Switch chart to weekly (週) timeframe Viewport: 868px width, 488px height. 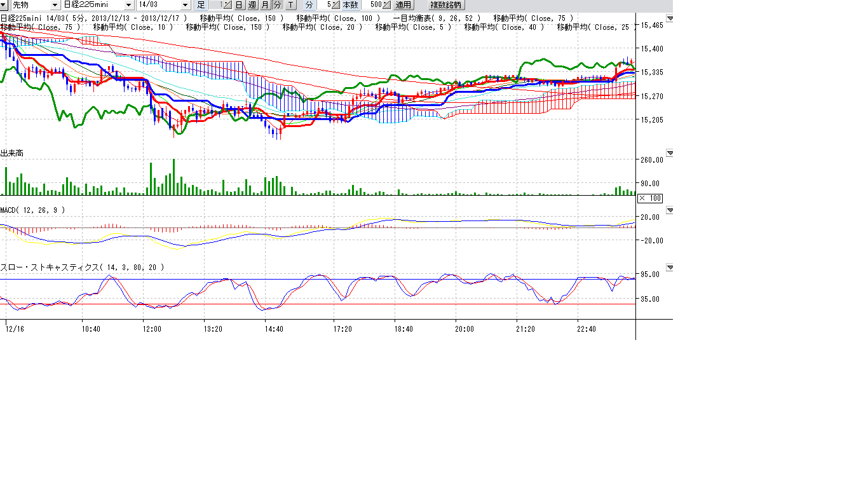pyautogui.click(x=252, y=5)
